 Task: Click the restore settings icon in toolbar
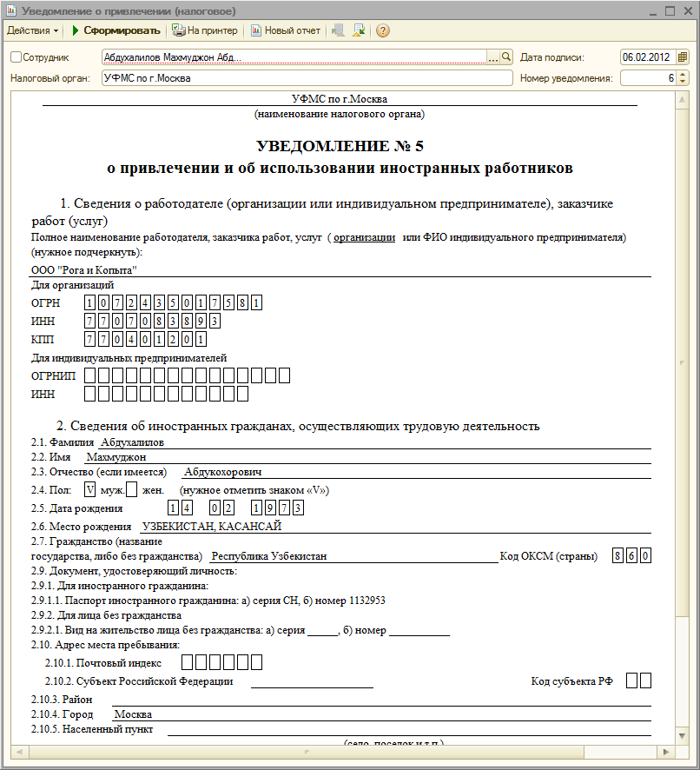click(338, 30)
